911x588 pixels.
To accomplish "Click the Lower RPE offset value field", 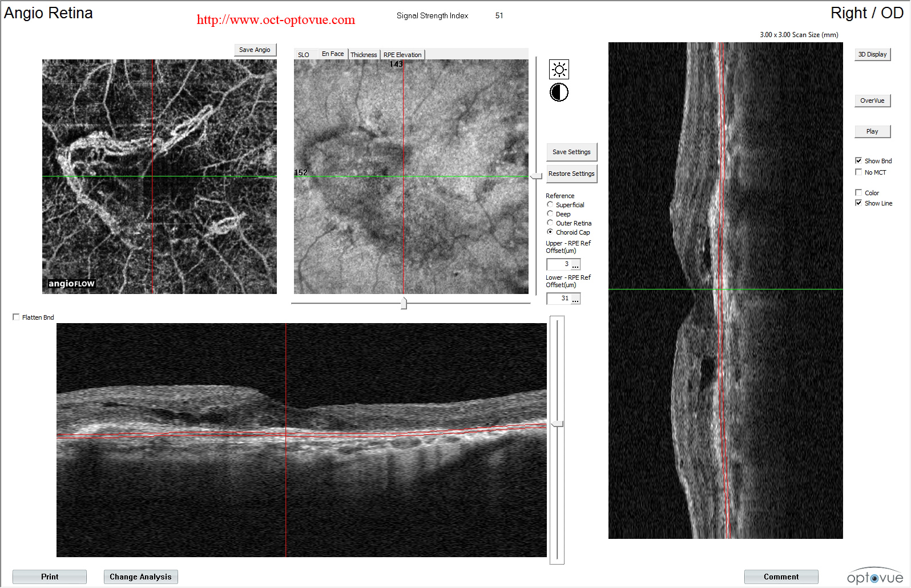I will coord(559,299).
